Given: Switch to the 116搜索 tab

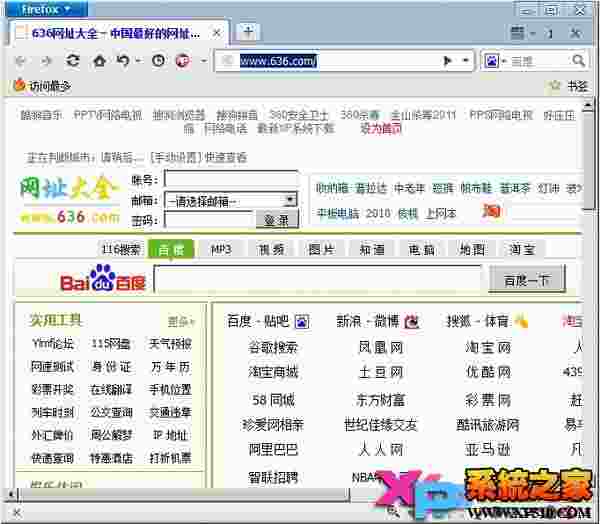Looking at the screenshot, I should pyautogui.click(x=121, y=250).
